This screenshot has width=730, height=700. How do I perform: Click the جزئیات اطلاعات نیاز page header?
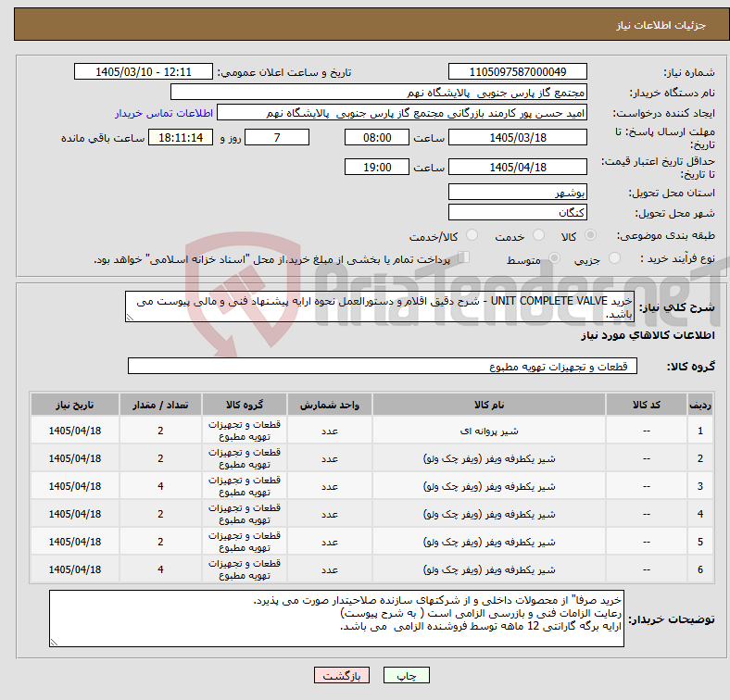(661, 25)
